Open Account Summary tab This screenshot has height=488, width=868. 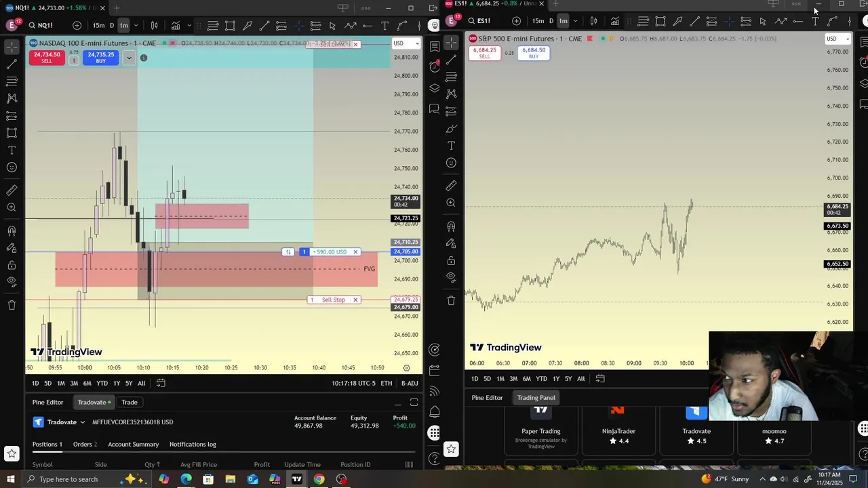click(x=133, y=444)
